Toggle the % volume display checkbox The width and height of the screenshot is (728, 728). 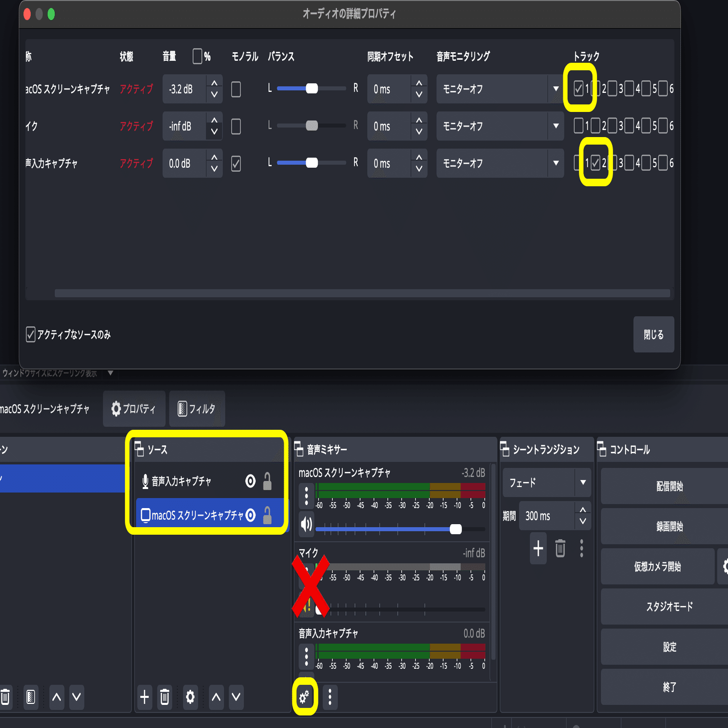click(197, 56)
